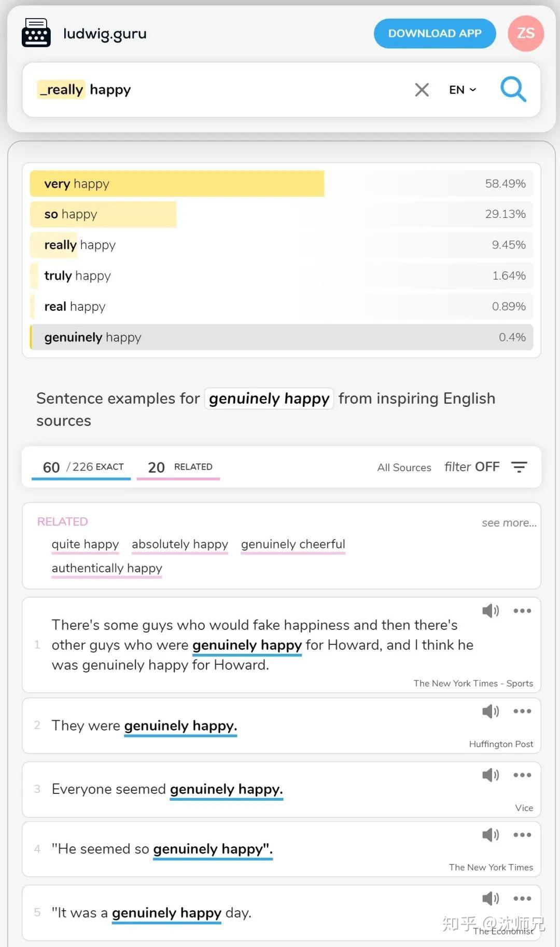Play audio for "He seemed so genuinely happy"

[490, 835]
